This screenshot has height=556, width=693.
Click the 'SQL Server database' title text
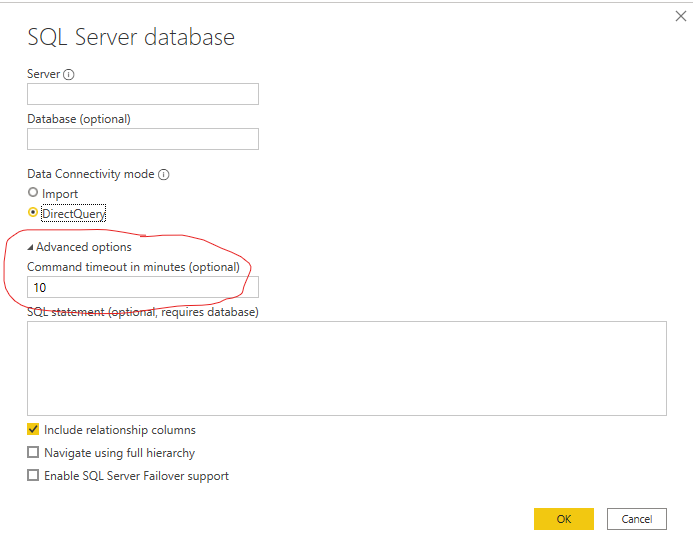point(131,37)
